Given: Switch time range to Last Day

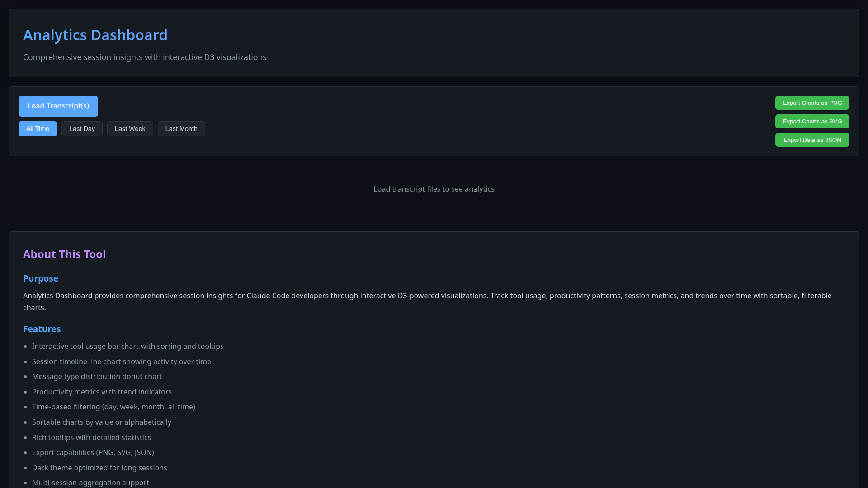Looking at the screenshot, I should 82,129.
